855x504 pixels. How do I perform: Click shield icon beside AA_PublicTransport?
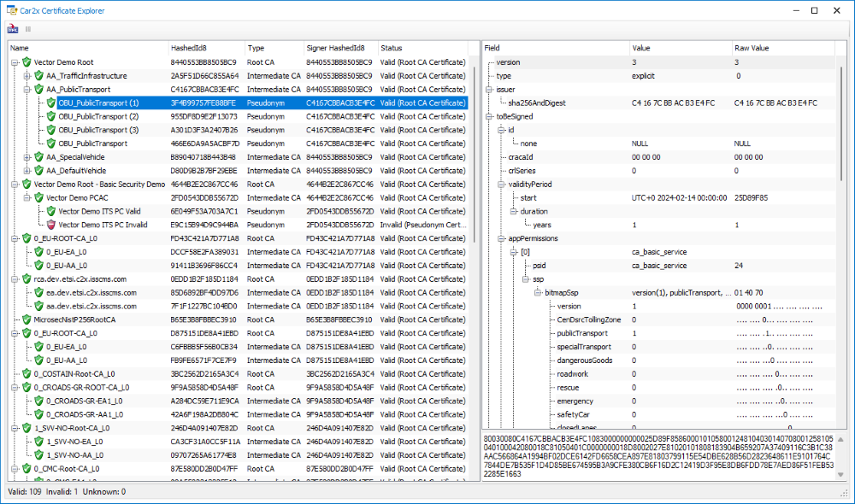(38, 90)
